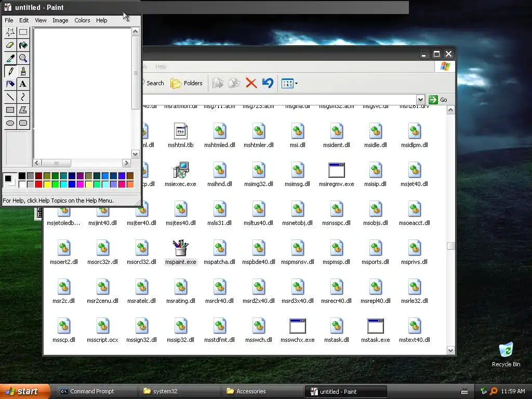Choose the Polygon shape tool in Paint
Screen dimensions: 532x399
[x=23, y=110]
